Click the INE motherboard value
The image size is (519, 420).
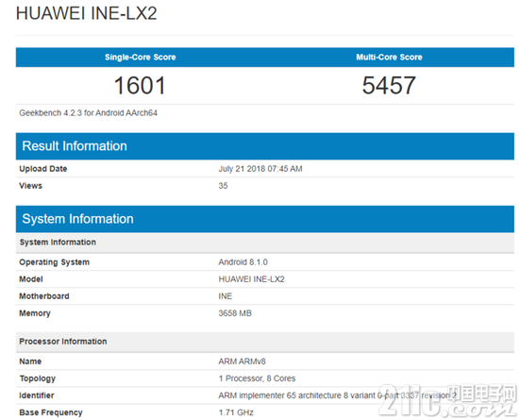point(226,295)
